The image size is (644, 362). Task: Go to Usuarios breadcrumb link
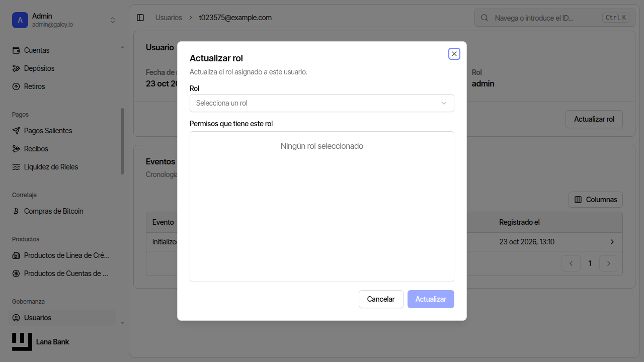pos(169,18)
